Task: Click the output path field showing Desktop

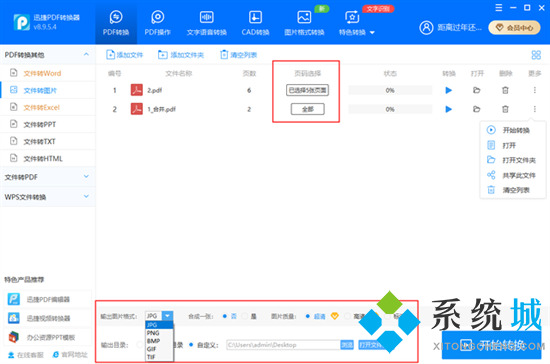Action: point(283,345)
